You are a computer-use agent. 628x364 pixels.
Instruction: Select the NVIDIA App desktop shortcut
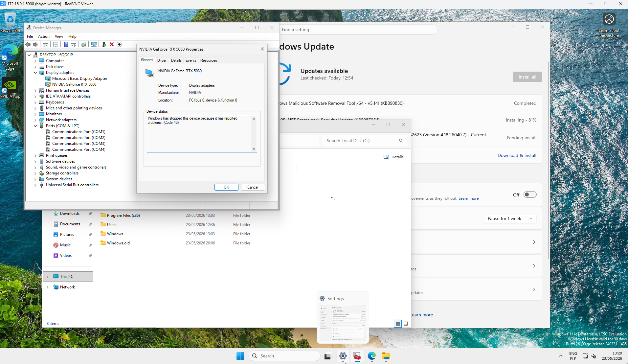10,88
